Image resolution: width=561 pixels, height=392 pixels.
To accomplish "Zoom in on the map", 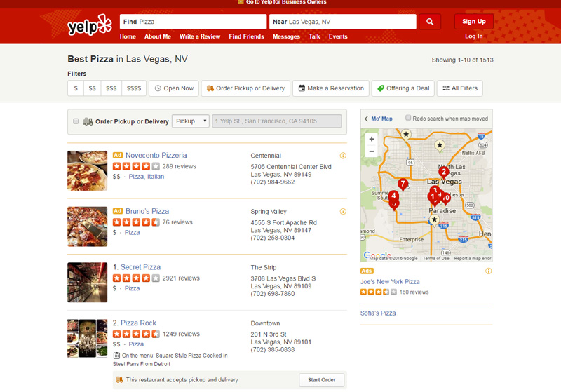I will click(x=372, y=139).
